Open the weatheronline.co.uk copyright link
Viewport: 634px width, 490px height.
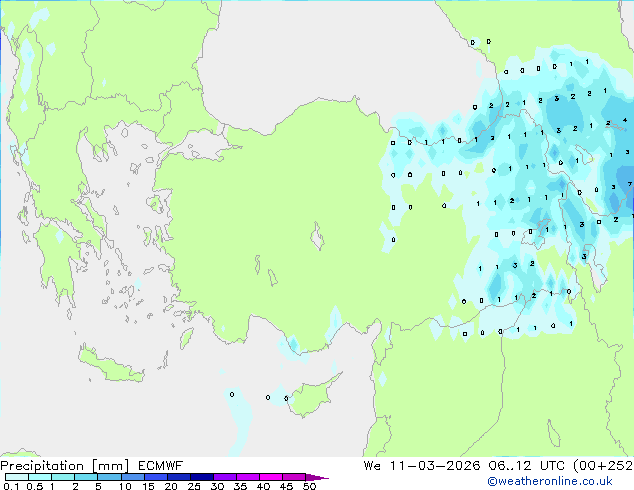[x=550, y=481]
